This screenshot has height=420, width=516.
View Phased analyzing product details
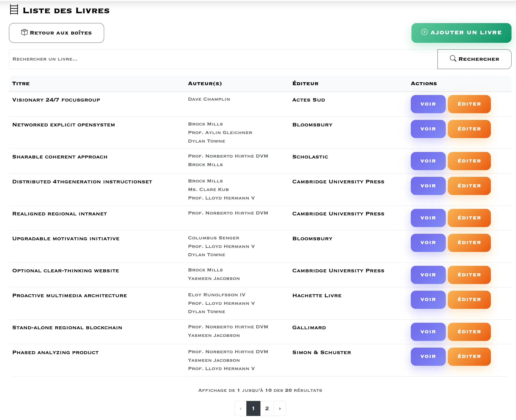coord(428,356)
